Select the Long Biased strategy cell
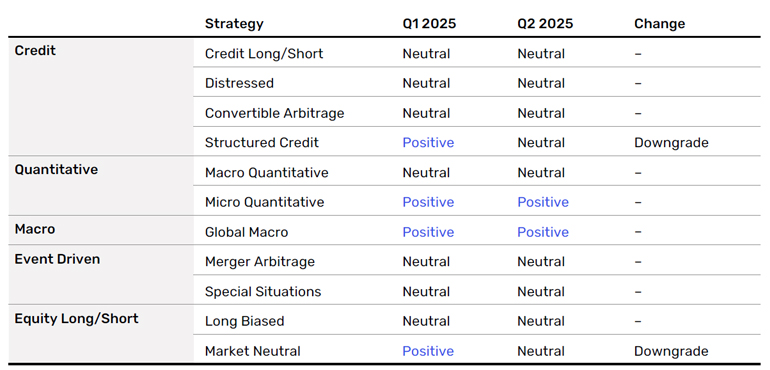Screen dimensions: 770x370 point(245,321)
